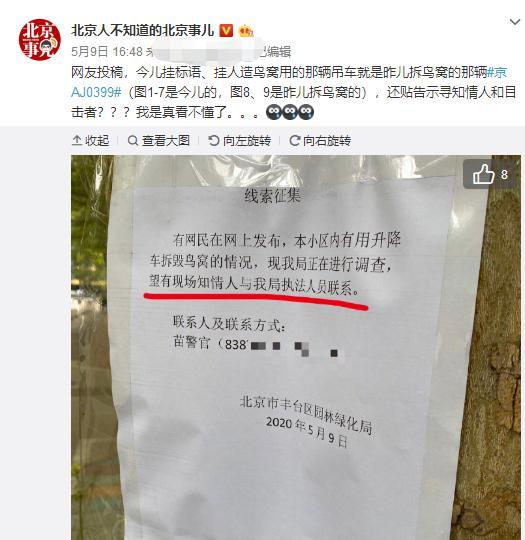Click the 北京事儿 account avatar
This screenshot has height=540, width=525.
click(40, 40)
